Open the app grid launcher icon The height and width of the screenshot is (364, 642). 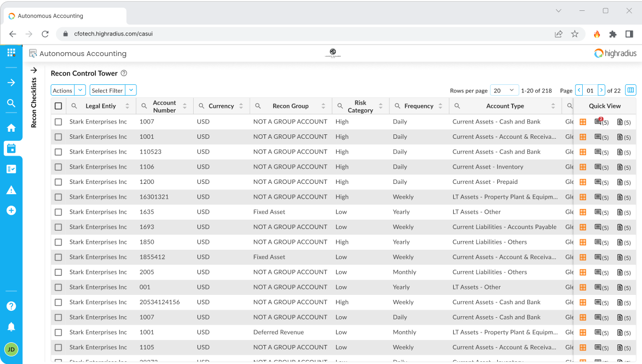coord(11,52)
